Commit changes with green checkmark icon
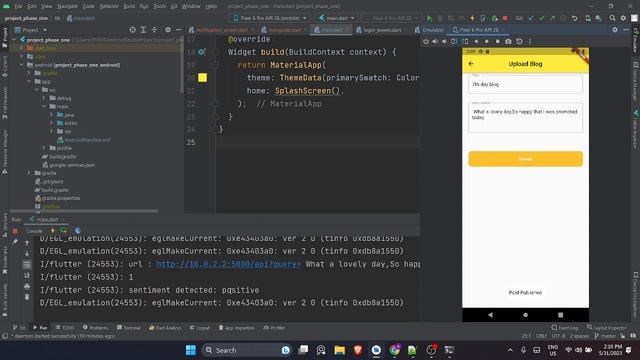This screenshot has height=360, width=640. coord(542,18)
